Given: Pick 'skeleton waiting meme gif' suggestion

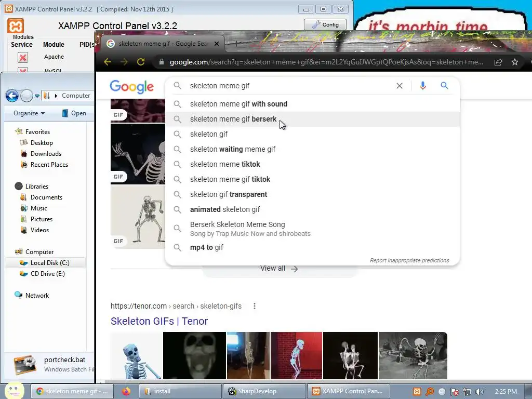Looking at the screenshot, I should 312,149.
